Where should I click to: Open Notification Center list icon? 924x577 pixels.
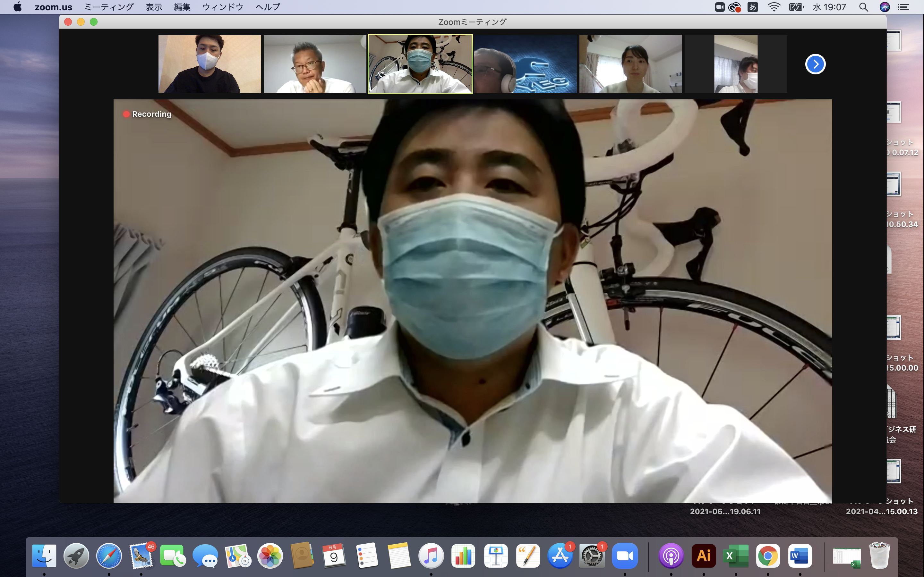pos(903,7)
